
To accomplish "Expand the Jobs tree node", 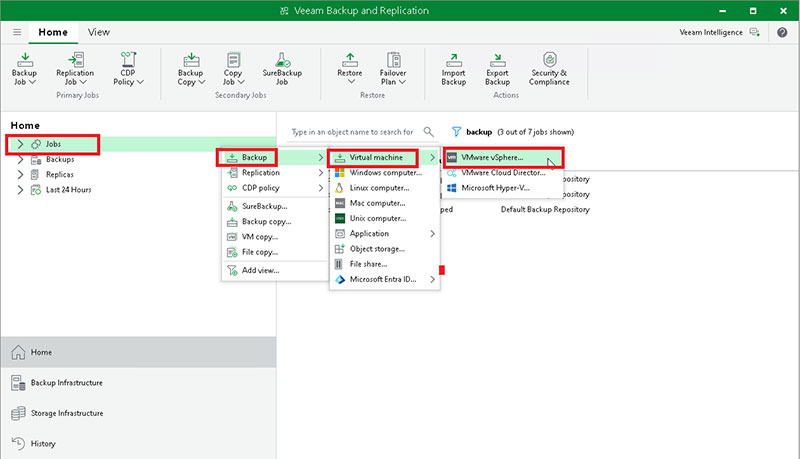I will coord(20,144).
